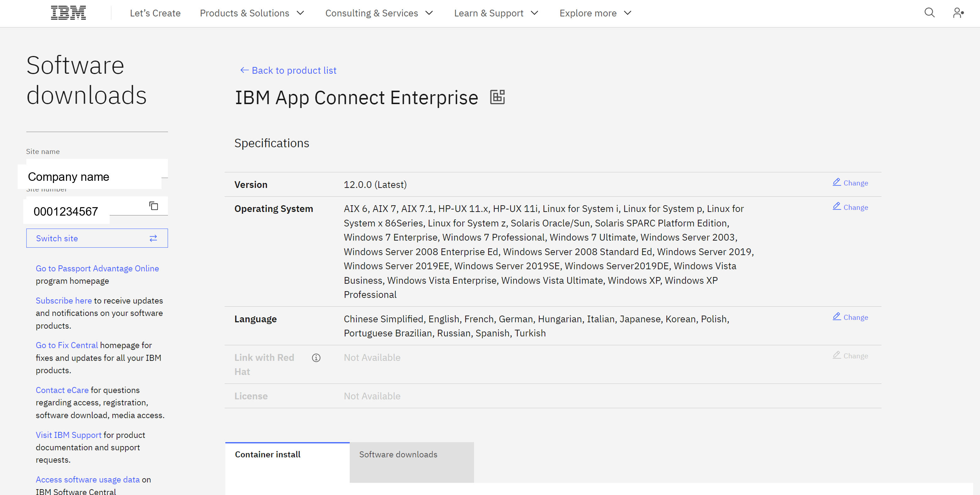980x495 pixels.
Task: Click the pencil icon for Version
Action: [837, 182]
